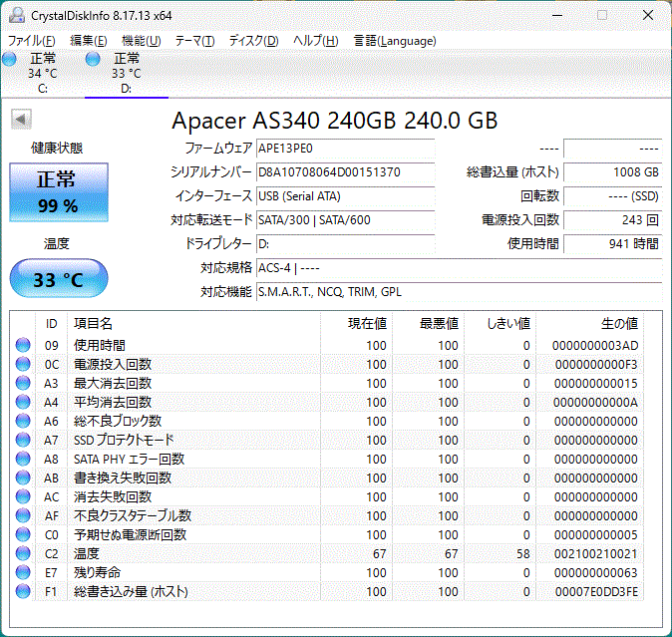This screenshot has height=637, width=672.
Task: Click the 現在値 column header
Action: [356, 323]
